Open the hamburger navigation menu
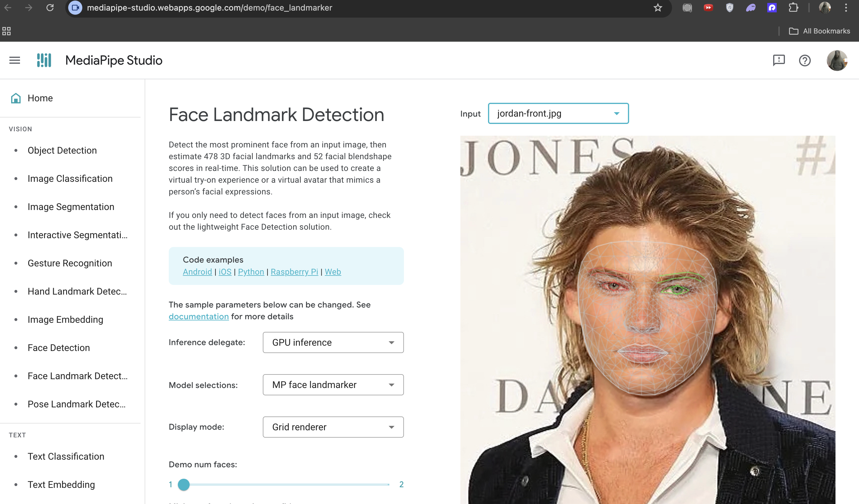 click(15, 60)
